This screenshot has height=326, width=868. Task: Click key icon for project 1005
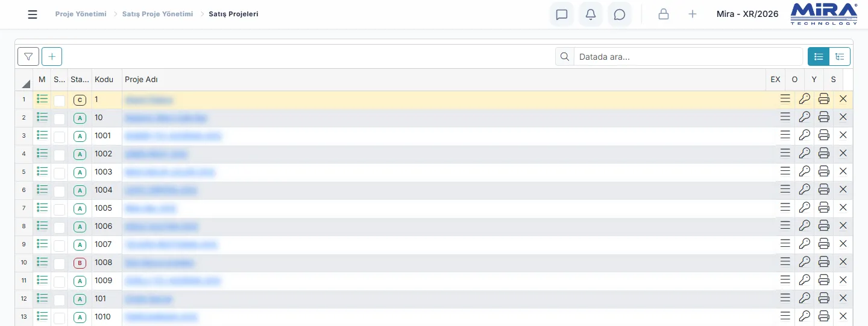[804, 208]
